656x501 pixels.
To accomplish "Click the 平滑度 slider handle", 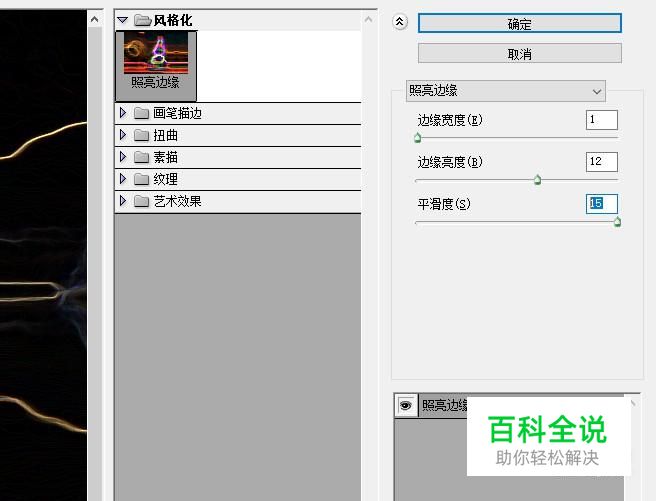I will 617,222.
